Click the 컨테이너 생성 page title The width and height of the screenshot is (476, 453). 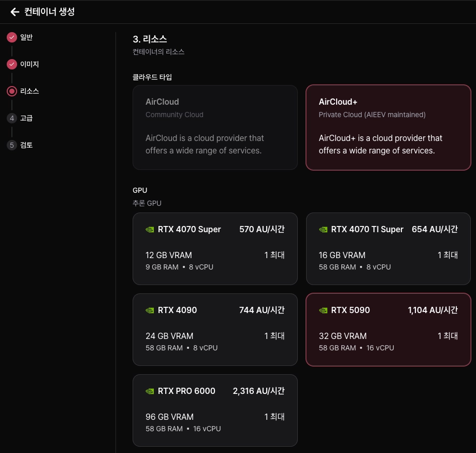50,12
